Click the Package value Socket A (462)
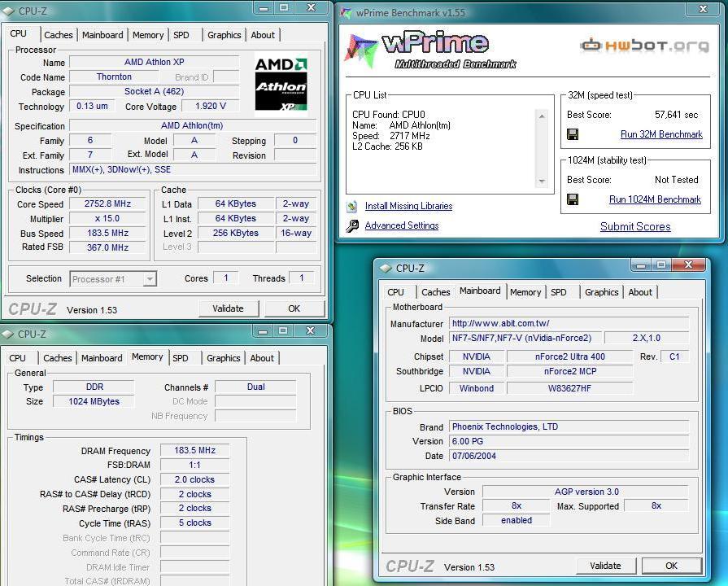Image resolution: width=728 pixels, height=586 pixels. click(x=155, y=91)
